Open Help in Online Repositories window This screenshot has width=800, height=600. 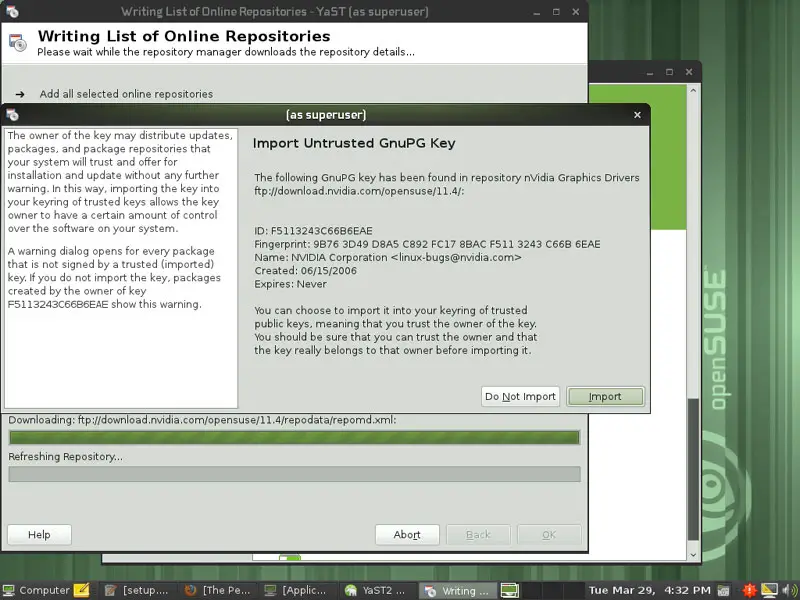39,535
